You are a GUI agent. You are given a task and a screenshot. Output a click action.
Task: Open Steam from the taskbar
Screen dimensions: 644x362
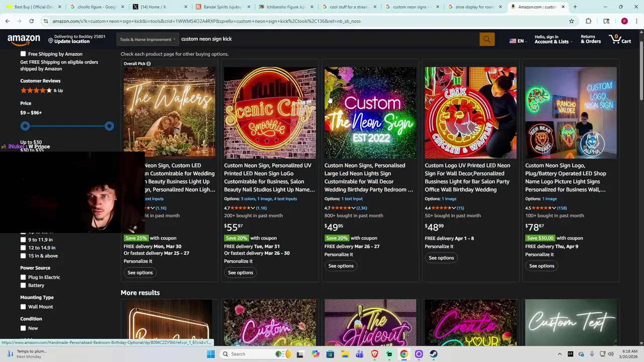434,354
